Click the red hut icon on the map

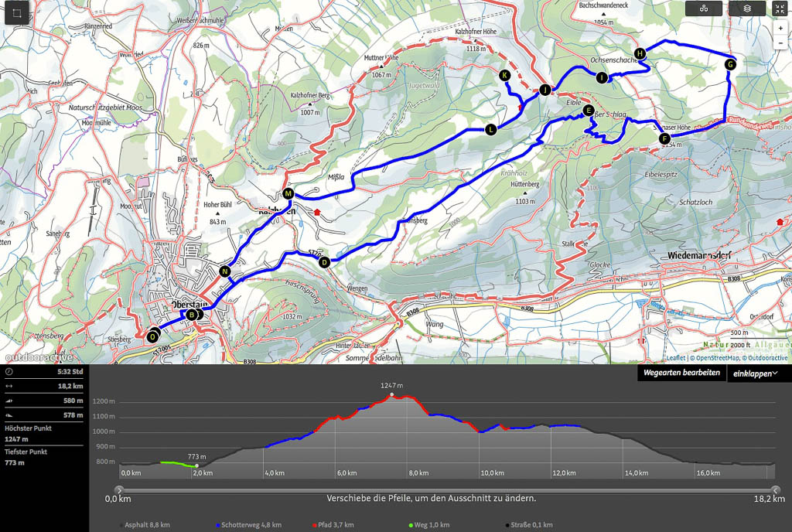[317, 210]
